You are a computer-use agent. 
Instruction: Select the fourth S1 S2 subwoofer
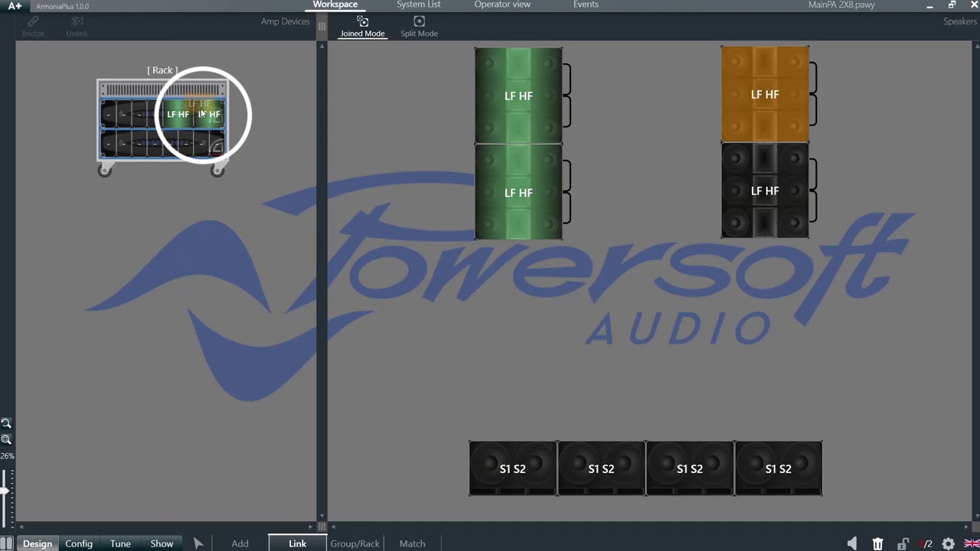click(779, 468)
